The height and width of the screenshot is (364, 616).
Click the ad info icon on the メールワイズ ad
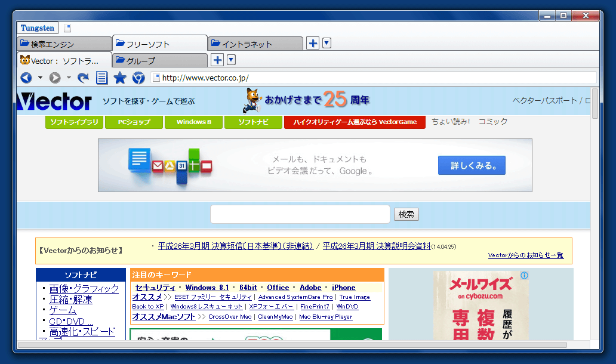(x=524, y=275)
